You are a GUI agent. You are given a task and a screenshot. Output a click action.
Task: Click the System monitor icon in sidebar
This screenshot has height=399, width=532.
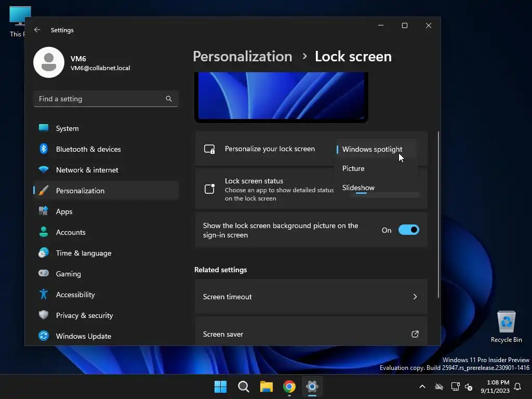(44, 128)
